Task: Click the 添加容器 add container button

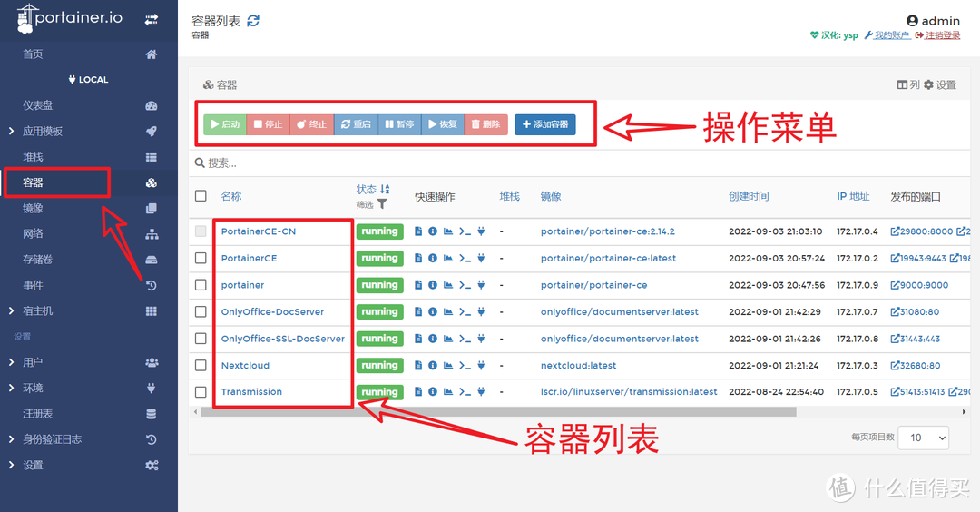Action: point(545,124)
